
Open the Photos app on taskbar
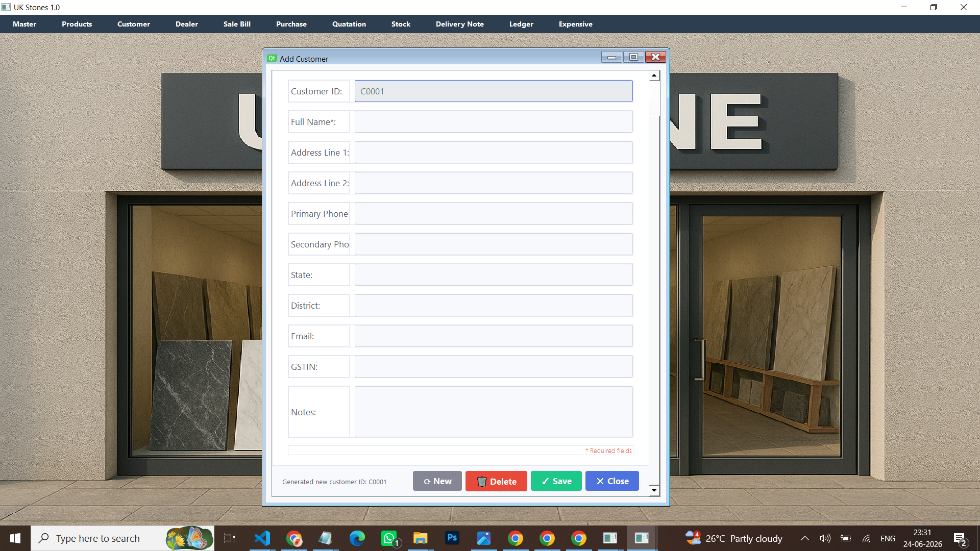click(484, 538)
